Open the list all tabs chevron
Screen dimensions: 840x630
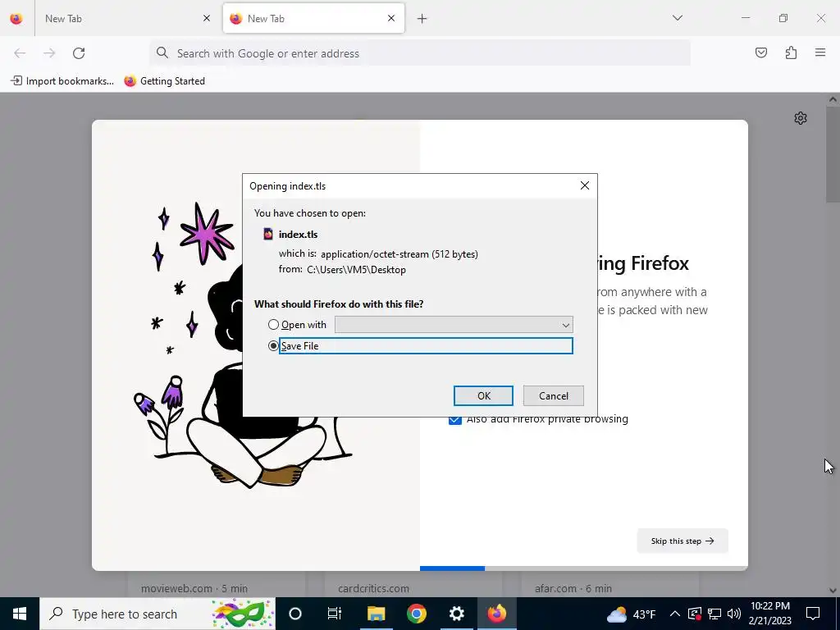point(677,18)
